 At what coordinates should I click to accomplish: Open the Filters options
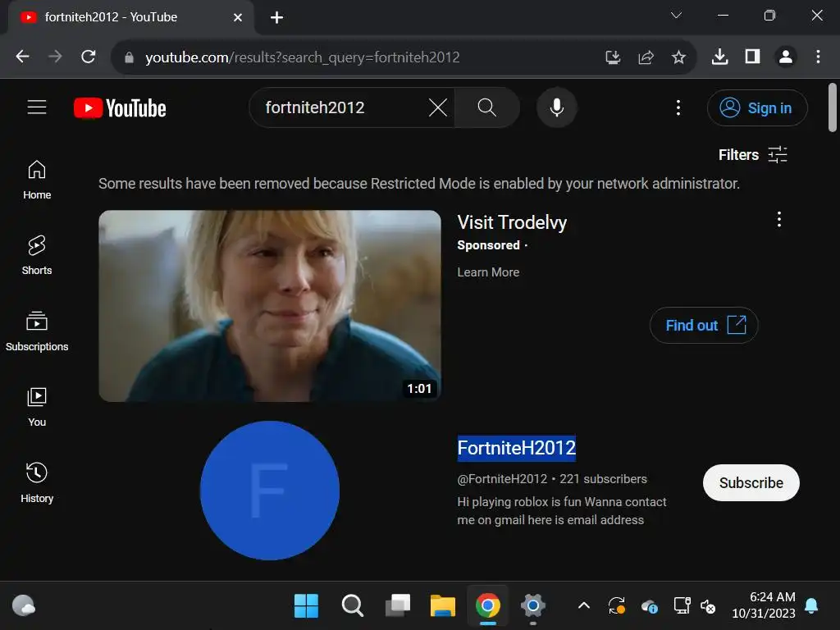753,155
